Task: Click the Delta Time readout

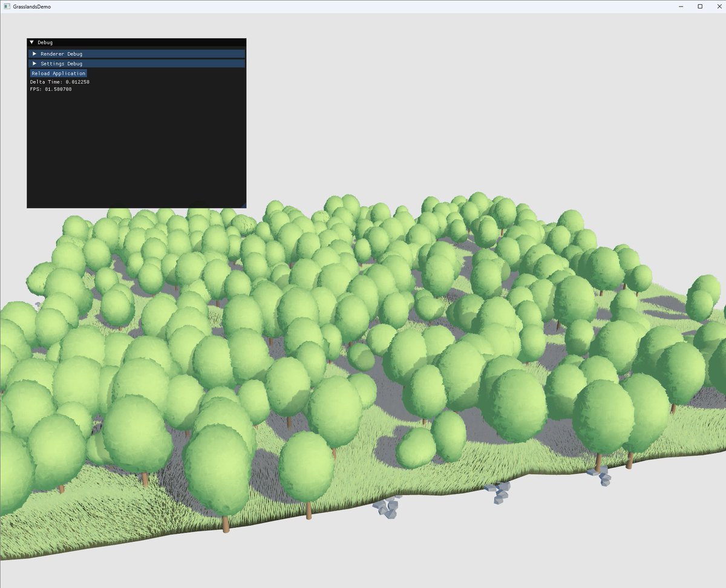Action: point(60,81)
